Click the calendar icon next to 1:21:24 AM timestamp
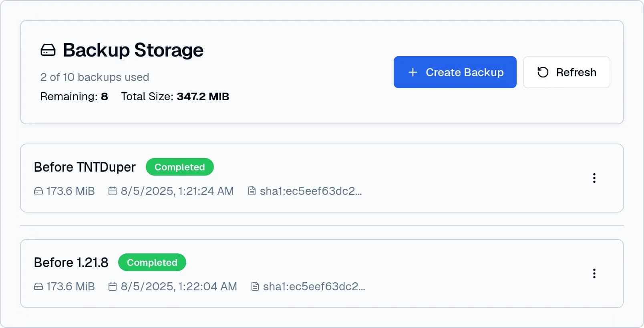Screen dimensions: 644x328 [x=113, y=191]
